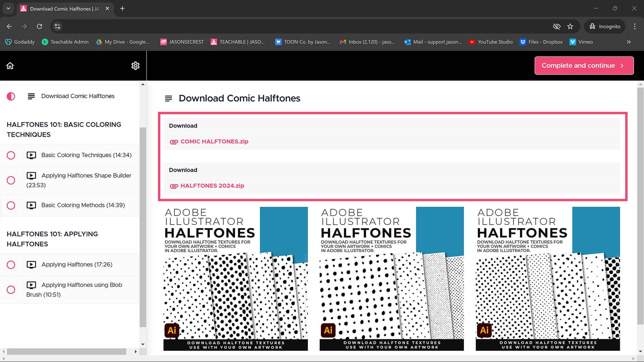
Task: Click sidebar scroll down arrow
Action: click(x=143, y=344)
